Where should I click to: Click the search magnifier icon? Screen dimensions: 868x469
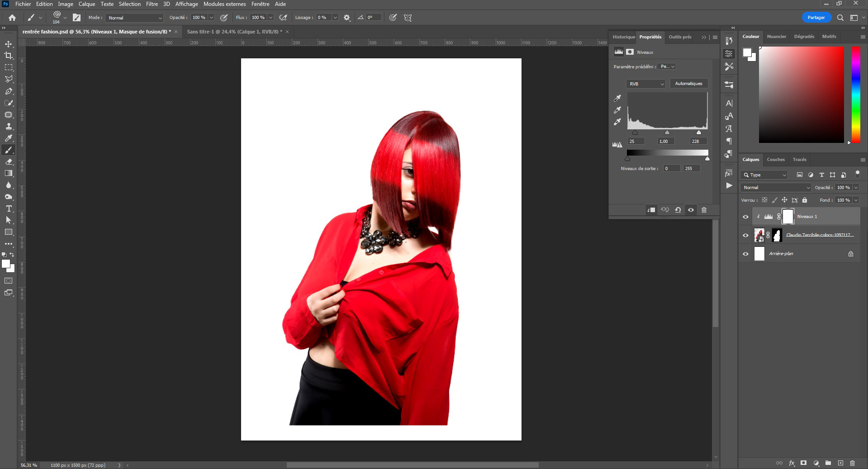point(840,18)
